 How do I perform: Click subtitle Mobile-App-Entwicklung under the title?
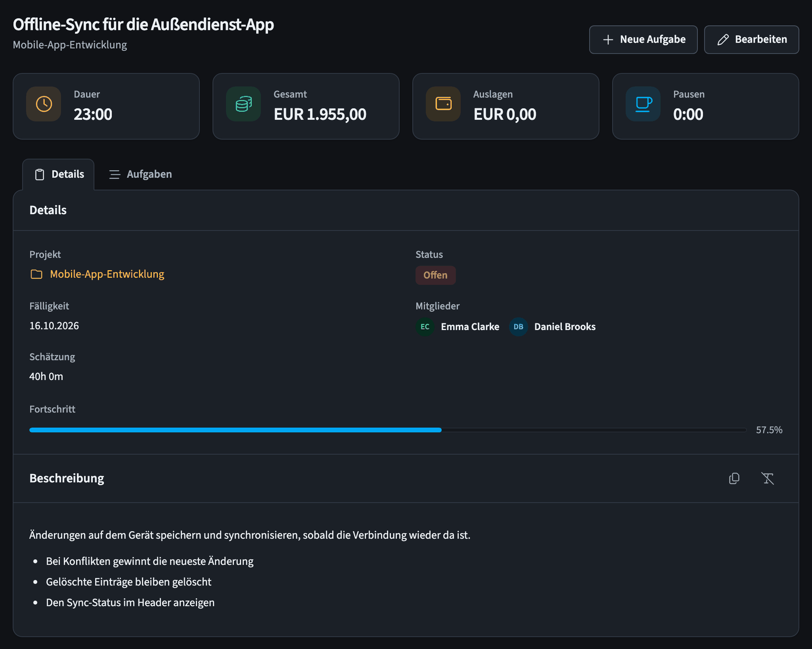(70, 45)
